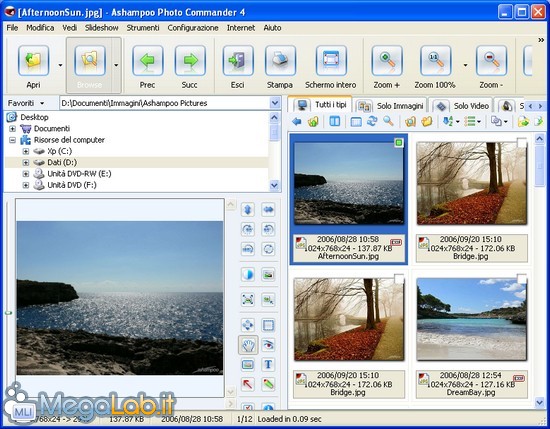This screenshot has width=550, height=429.
Task: Click the back arrow in browser toolbar
Action: tap(297, 122)
